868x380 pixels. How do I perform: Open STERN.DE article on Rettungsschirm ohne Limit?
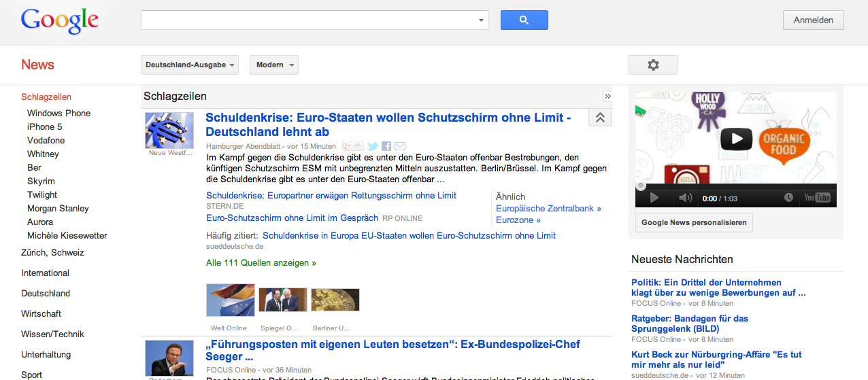click(x=331, y=196)
